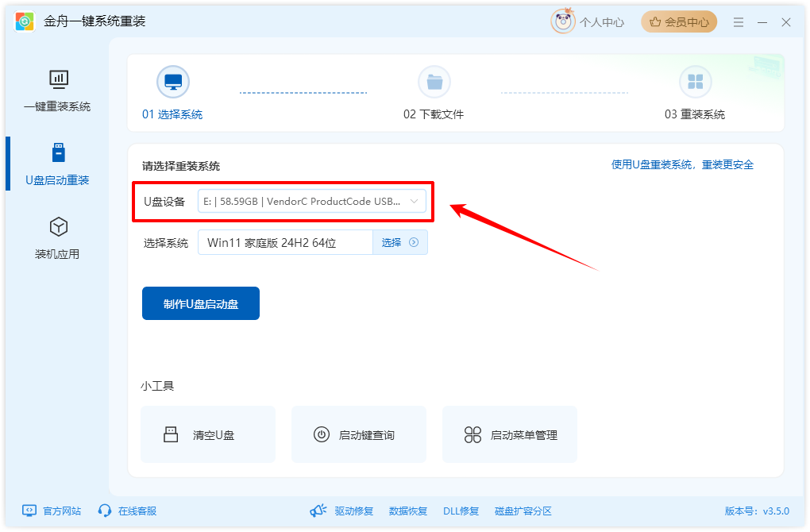Click the 启动菜单管理 grid icon

[472, 434]
